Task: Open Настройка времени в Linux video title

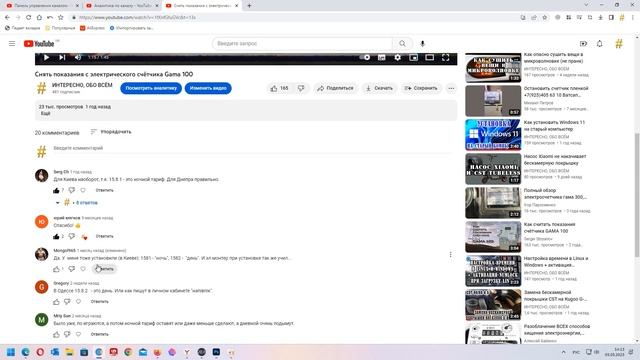Action: pos(556,262)
